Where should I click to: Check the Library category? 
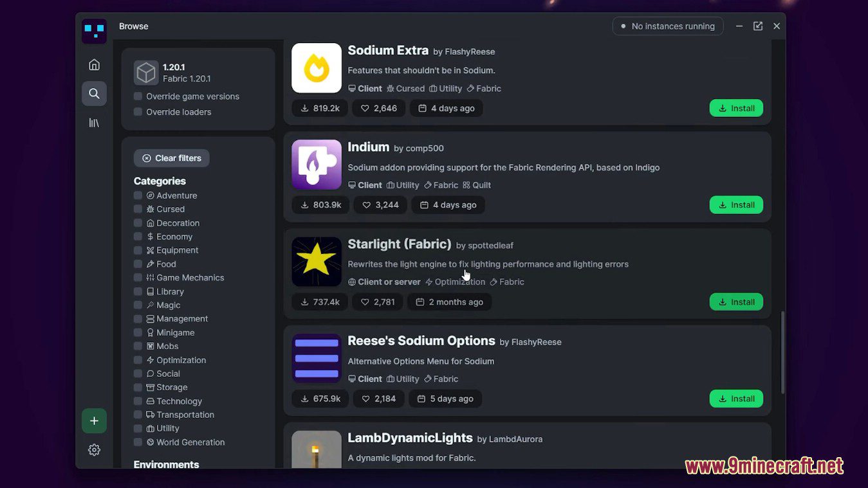[138, 291]
